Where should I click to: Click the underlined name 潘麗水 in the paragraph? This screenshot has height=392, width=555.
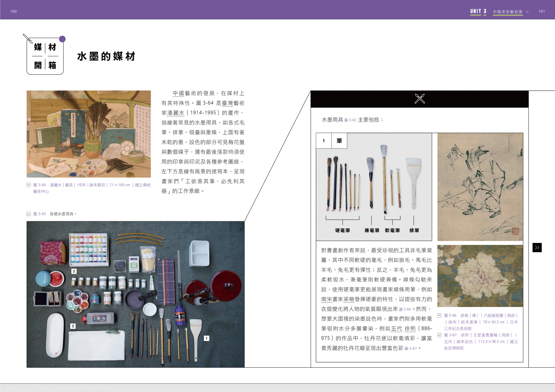pyautogui.click(x=175, y=113)
